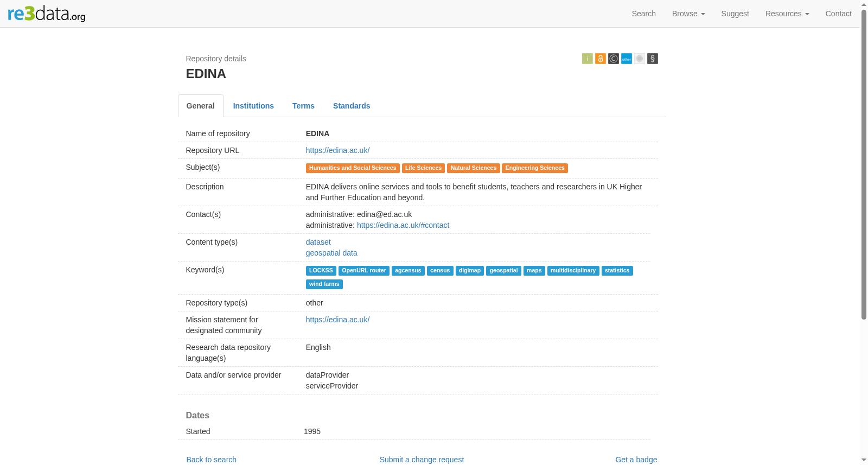Switch to the Terms tab
868x465 pixels.
tap(303, 106)
